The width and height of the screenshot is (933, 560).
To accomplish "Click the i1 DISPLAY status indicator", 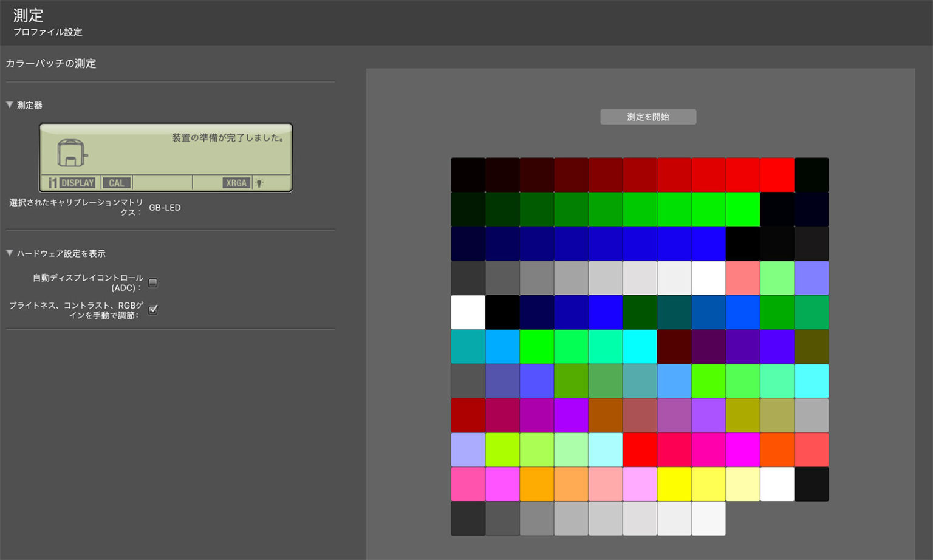I will [x=72, y=183].
